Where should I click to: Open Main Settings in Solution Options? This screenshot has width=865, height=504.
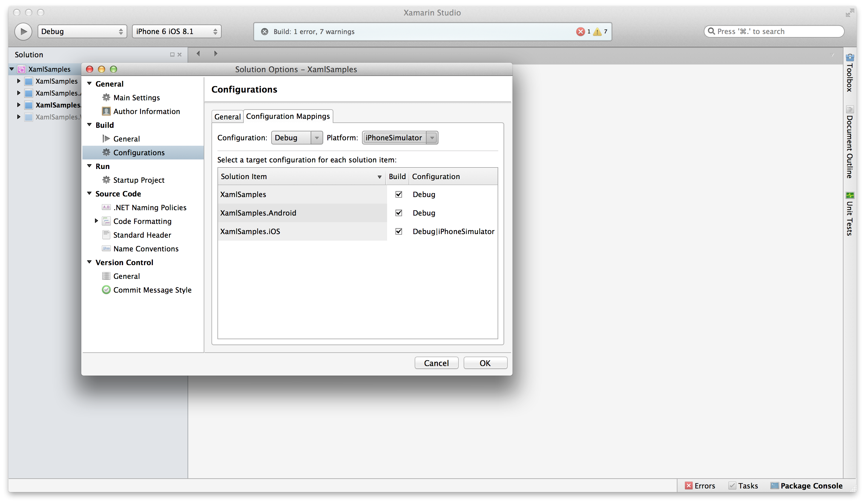coord(136,97)
